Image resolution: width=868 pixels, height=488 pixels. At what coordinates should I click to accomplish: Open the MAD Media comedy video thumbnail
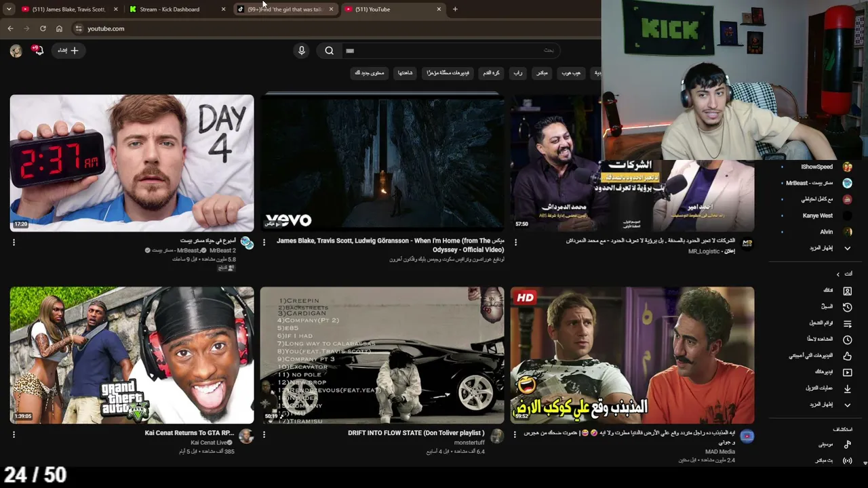632,355
